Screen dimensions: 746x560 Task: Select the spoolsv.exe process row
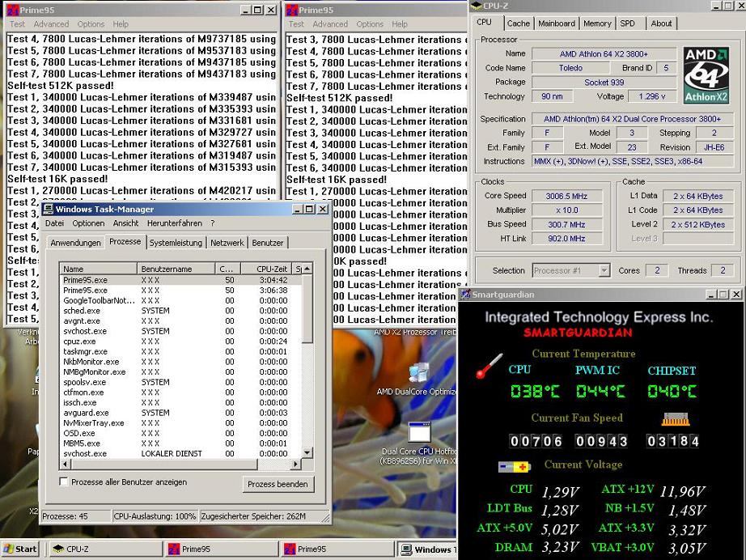(x=180, y=382)
